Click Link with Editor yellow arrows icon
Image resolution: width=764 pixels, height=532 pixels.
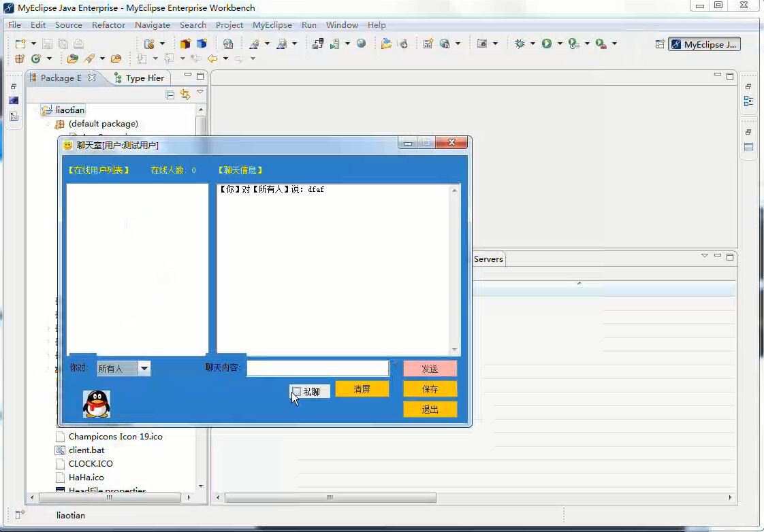[x=185, y=95]
